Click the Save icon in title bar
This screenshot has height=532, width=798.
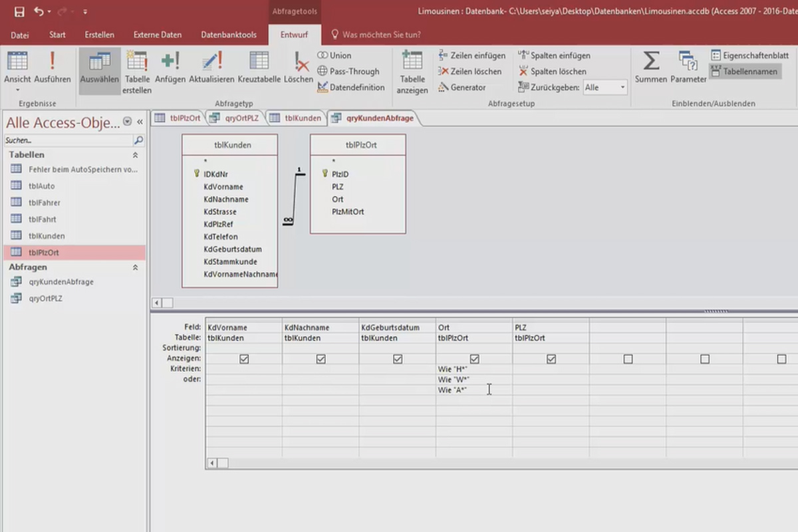19,11
